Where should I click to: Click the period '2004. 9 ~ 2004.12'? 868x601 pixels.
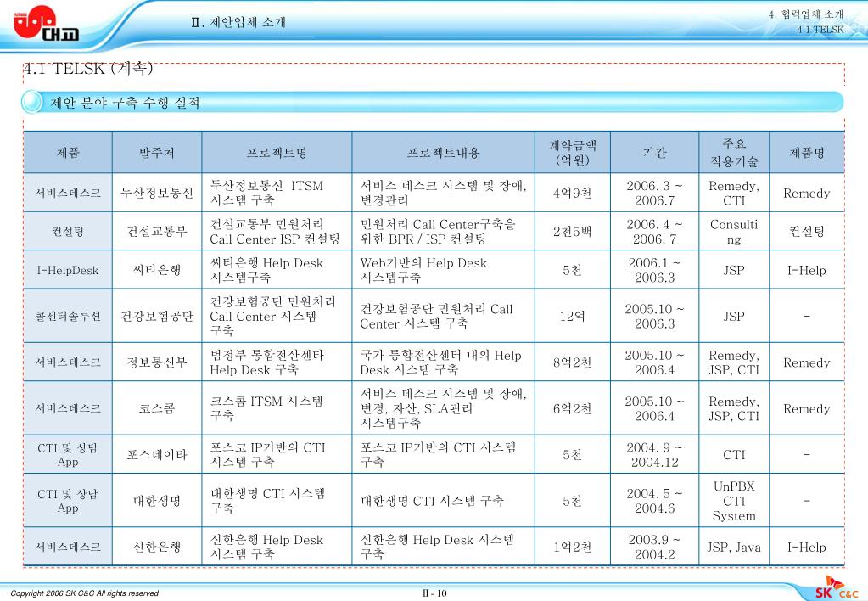(654, 455)
